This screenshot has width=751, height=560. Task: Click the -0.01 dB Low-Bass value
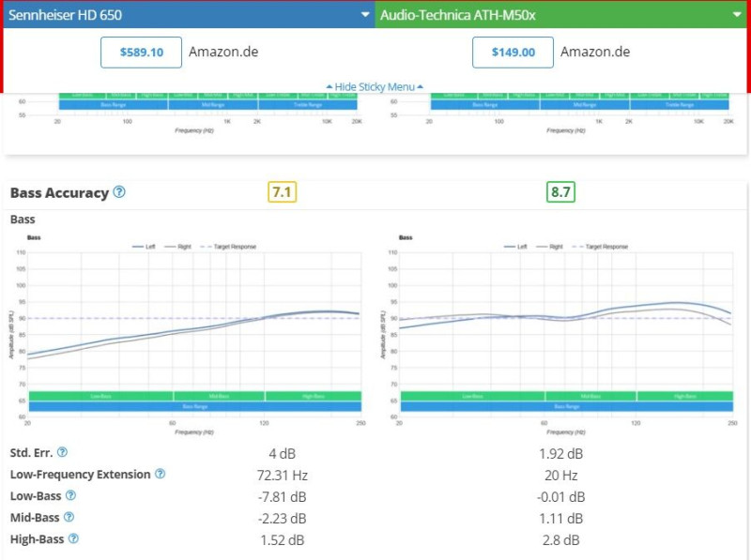(560, 497)
